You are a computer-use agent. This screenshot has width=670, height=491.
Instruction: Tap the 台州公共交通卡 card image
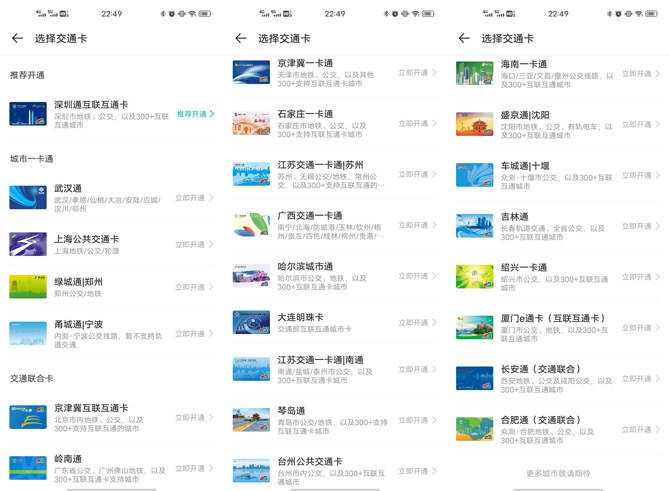point(251,470)
